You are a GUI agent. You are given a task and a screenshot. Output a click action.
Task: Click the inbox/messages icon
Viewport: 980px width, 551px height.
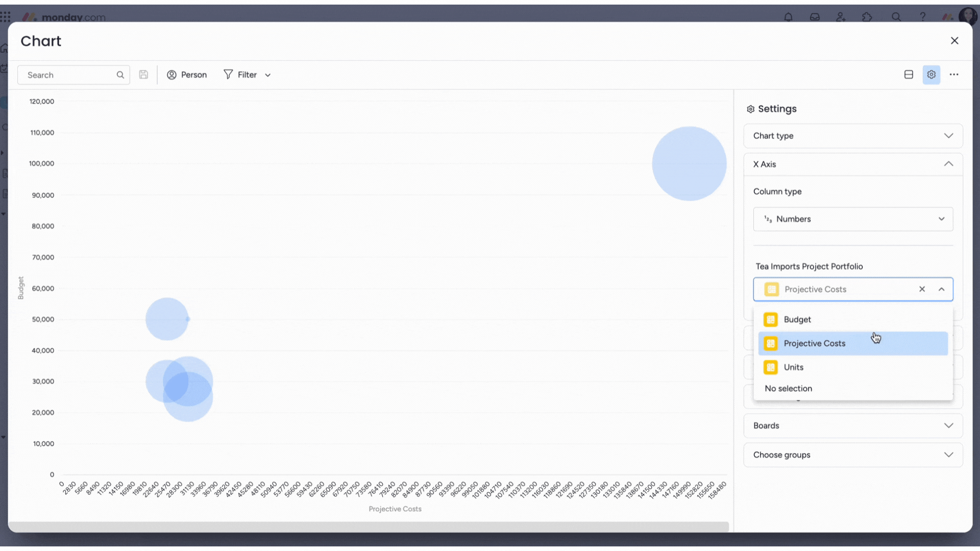815,17
